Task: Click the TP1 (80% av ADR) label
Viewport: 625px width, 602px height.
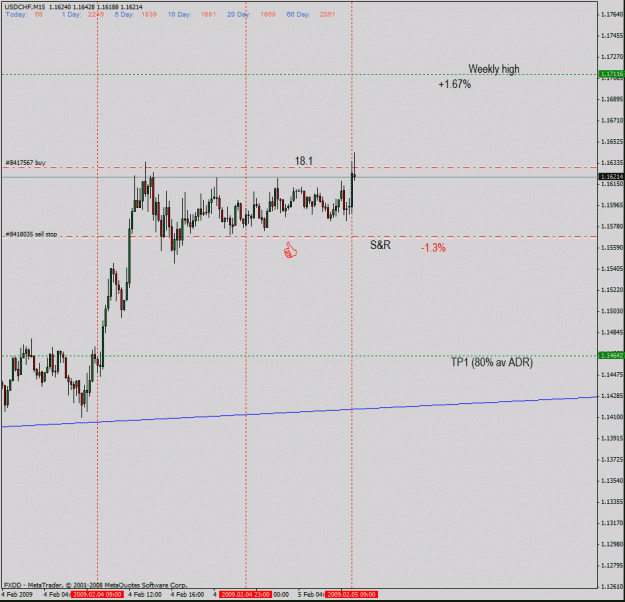Action: [492, 362]
